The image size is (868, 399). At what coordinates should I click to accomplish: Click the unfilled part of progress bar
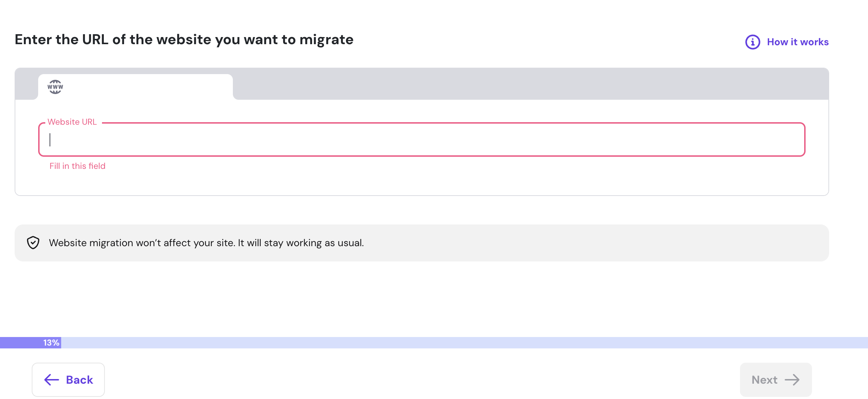464,343
